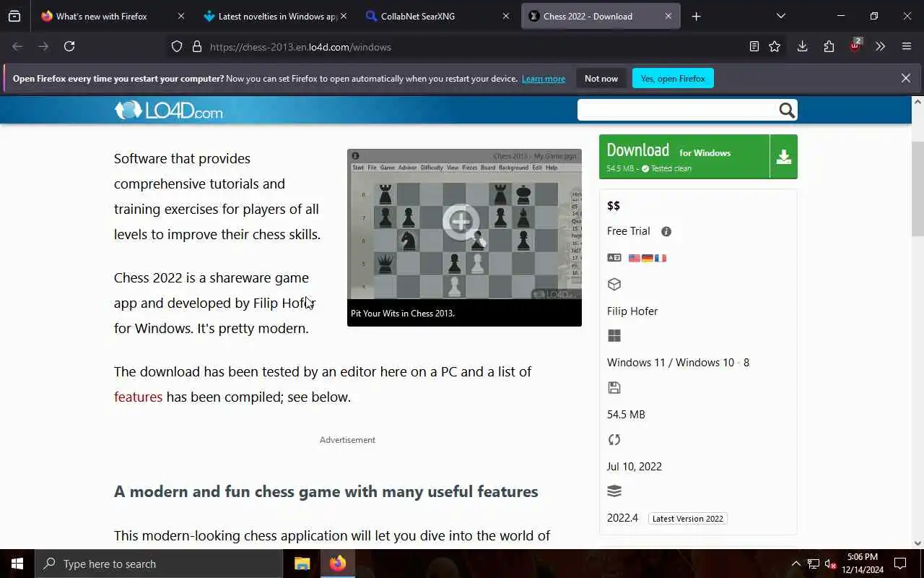924x578 pixels.
Task: Click the address bar URL
Action: click(300, 47)
